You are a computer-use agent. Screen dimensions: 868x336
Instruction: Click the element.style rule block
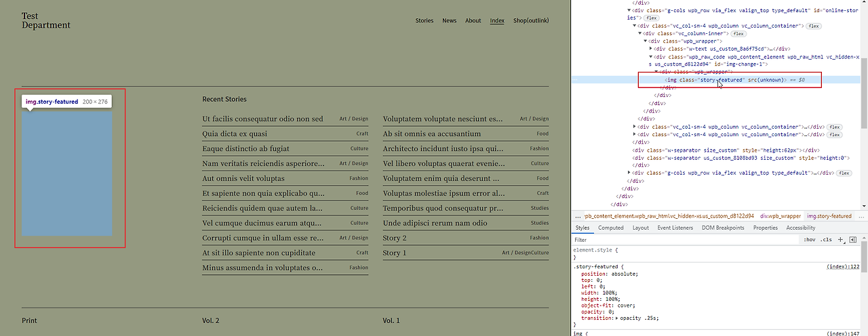point(716,253)
